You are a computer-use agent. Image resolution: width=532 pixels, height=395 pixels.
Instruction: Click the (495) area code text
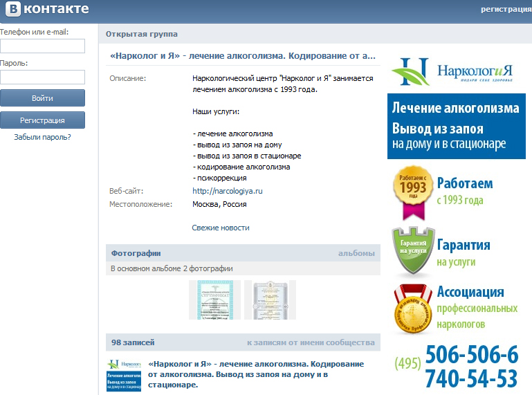click(x=407, y=363)
